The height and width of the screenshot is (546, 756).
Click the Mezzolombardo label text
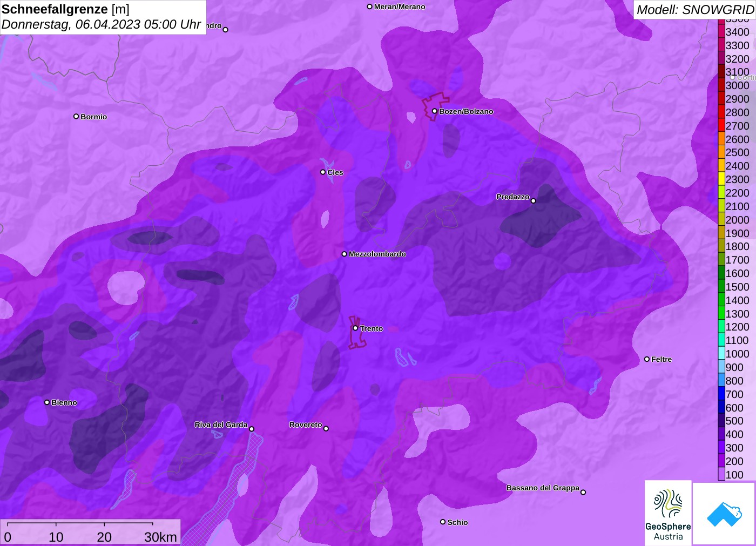point(377,254)
